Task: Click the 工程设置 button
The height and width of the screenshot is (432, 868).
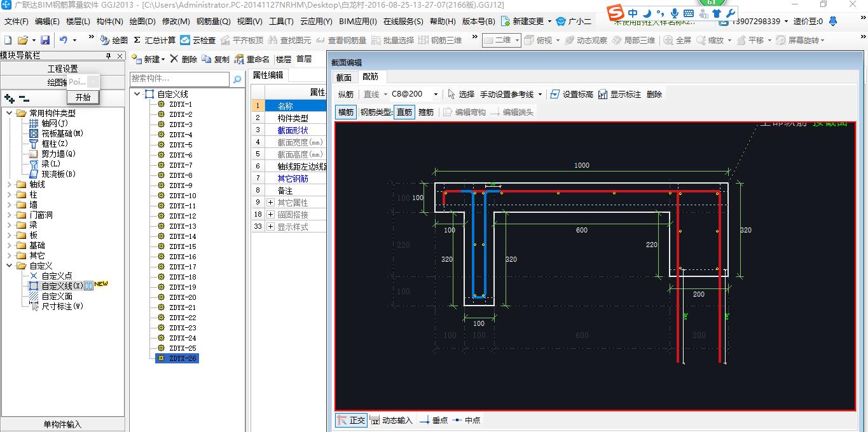Action: click(62, 69)
